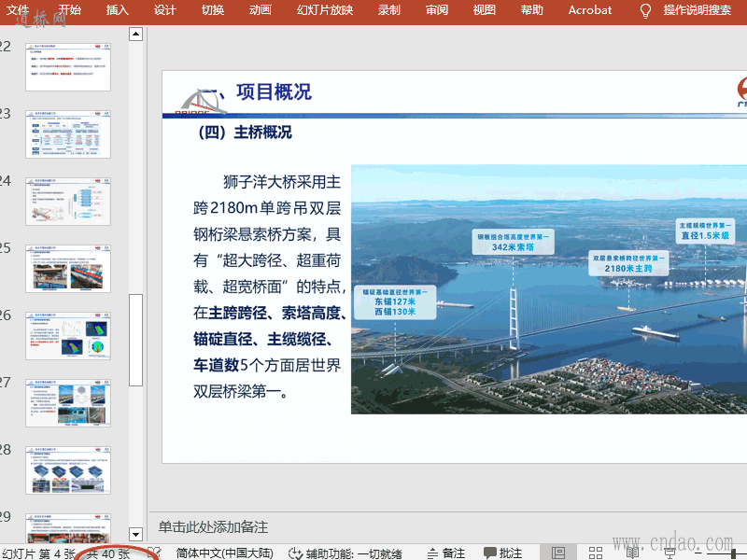747x560 pixels.
Task: Click the 操作说明搜索 search box
Action: (697, 10)
